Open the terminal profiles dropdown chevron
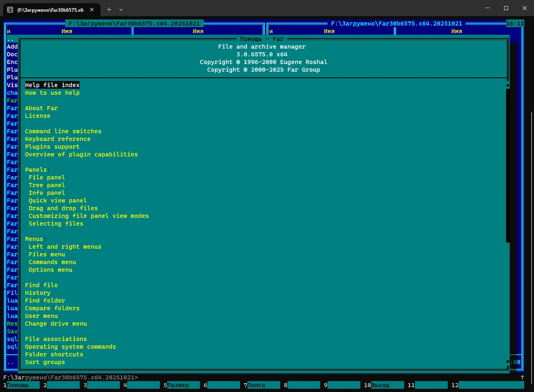Viewport: 534px width, 392px height. 121,9
